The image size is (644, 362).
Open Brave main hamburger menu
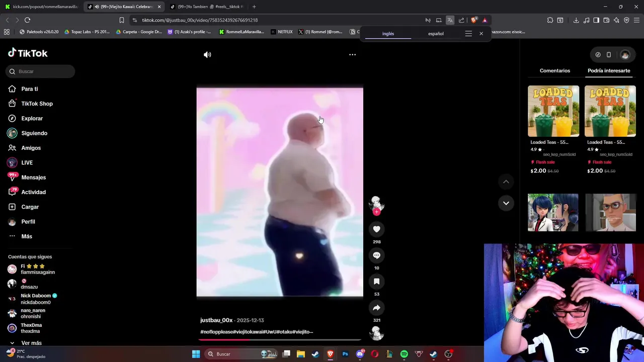637,20
